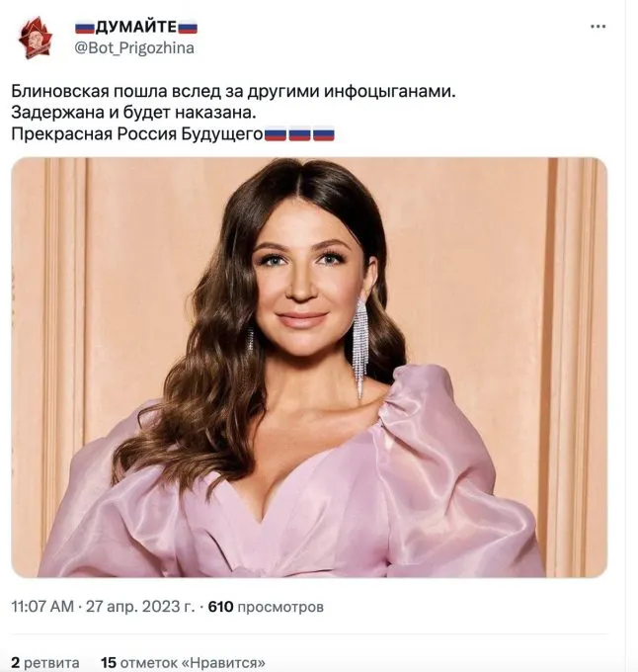Screen dimensions: 638x672
Task: Click the 11:07 AM timestamp
Action: tap(42, 607)
